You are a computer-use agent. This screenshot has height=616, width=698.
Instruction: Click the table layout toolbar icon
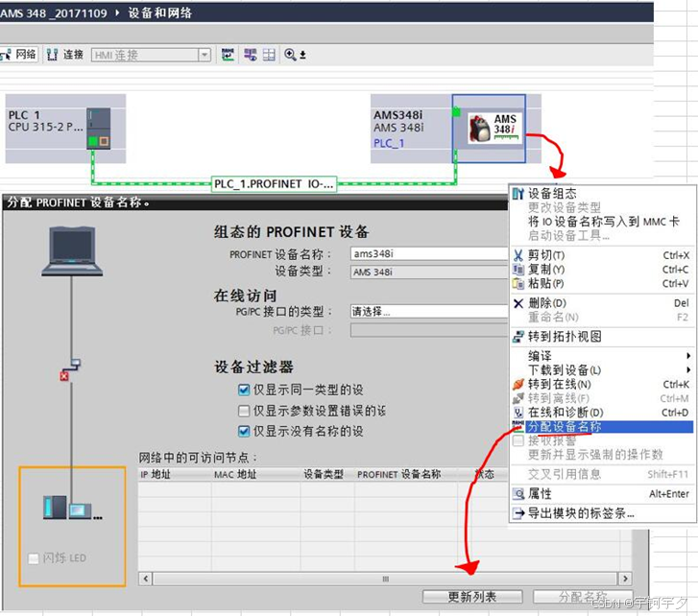(x=269, y=55)
